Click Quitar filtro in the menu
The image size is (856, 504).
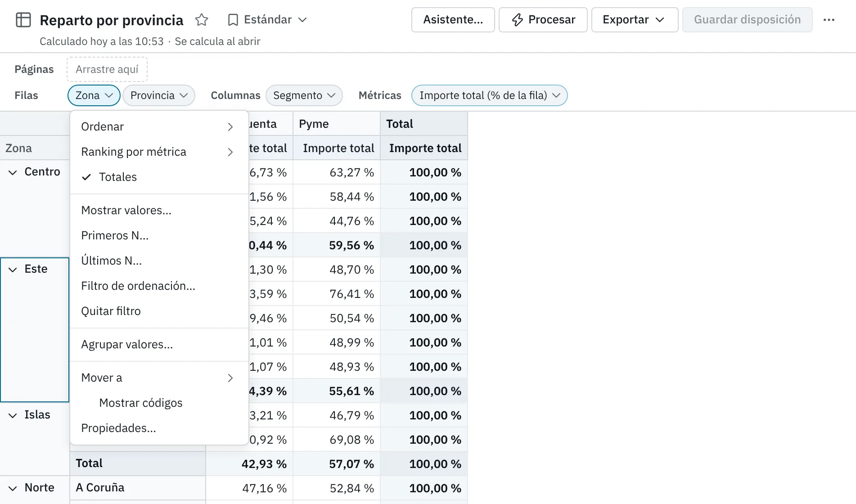[x=159, y=311]
